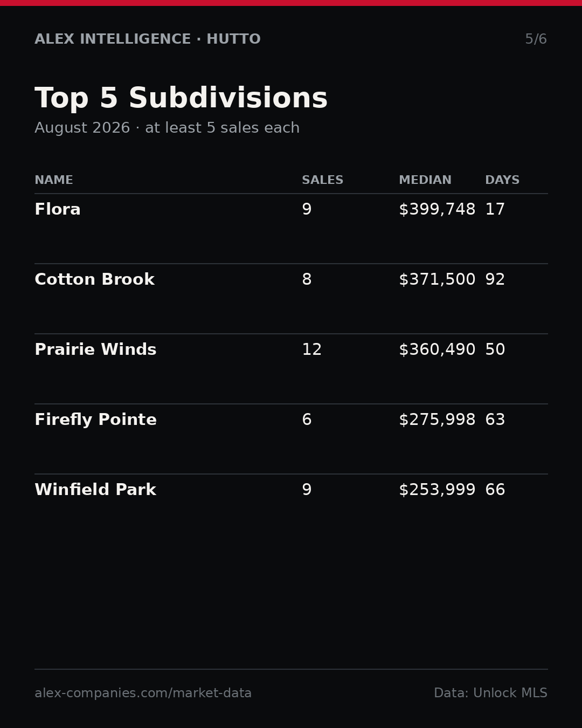Open the Prairie Winds row

[291, 369]
